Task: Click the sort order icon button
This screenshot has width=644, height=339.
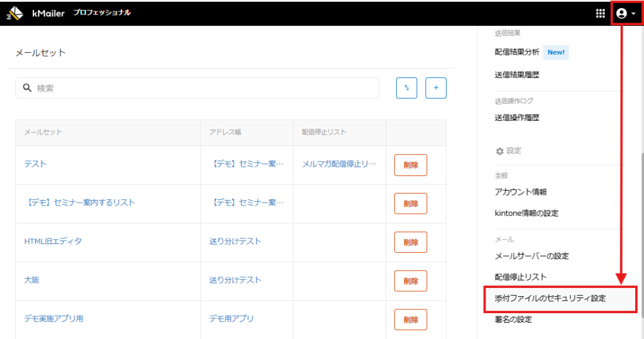Action: point(406,88)
